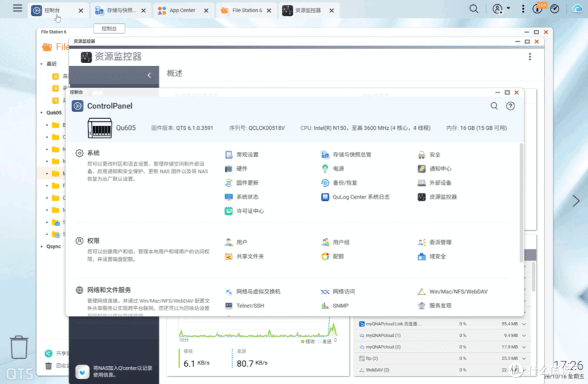Open 用户 management
This screenshot has height=384, width=588.
click(x=236, y=243)
